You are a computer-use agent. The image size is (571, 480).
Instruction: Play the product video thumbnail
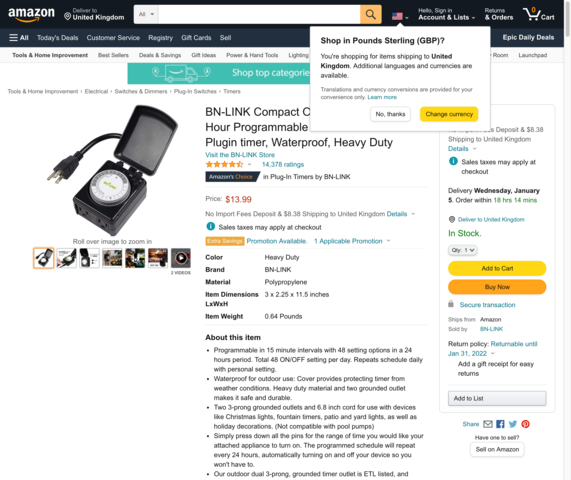[181, 258]
